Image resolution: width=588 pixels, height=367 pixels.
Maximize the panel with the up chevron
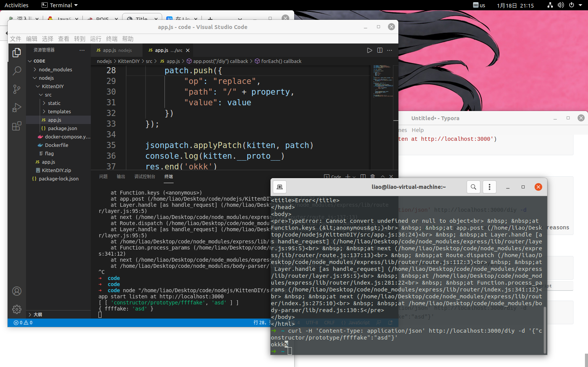tap(383, 177)
